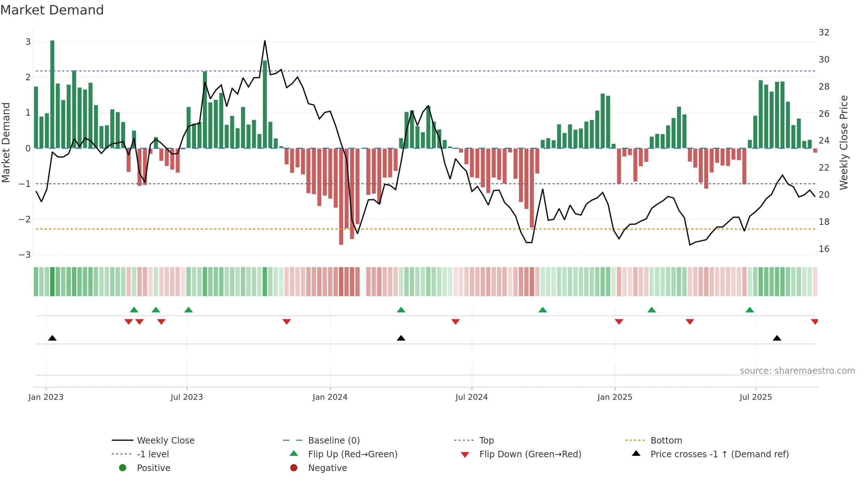
Task: Click the black price-cross marker near Jan 2023
Action: (x=52, y=338)
